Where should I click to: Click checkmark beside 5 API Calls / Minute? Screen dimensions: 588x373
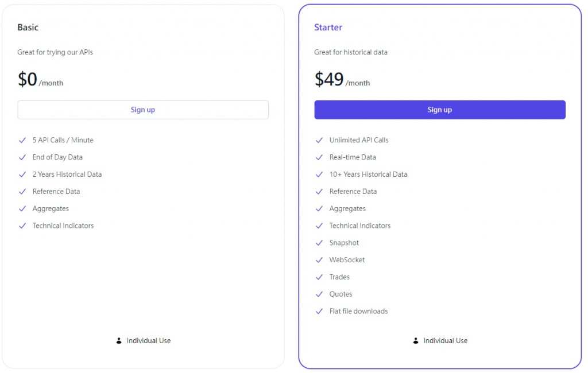click(x=22, y=140)
